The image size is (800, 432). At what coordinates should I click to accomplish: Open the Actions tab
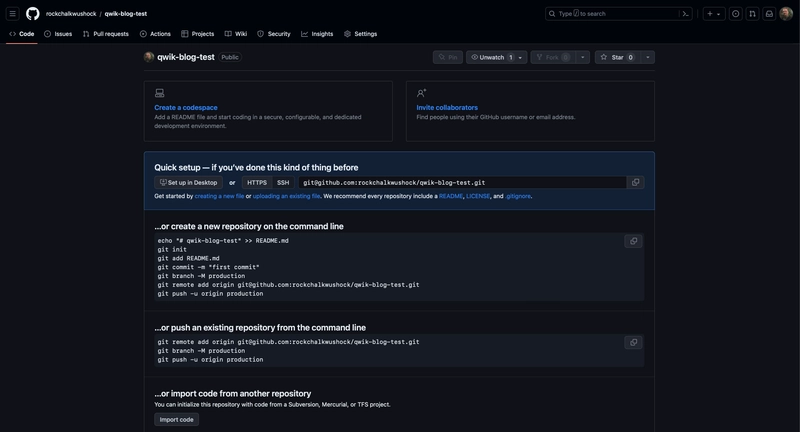pos(155,34)
